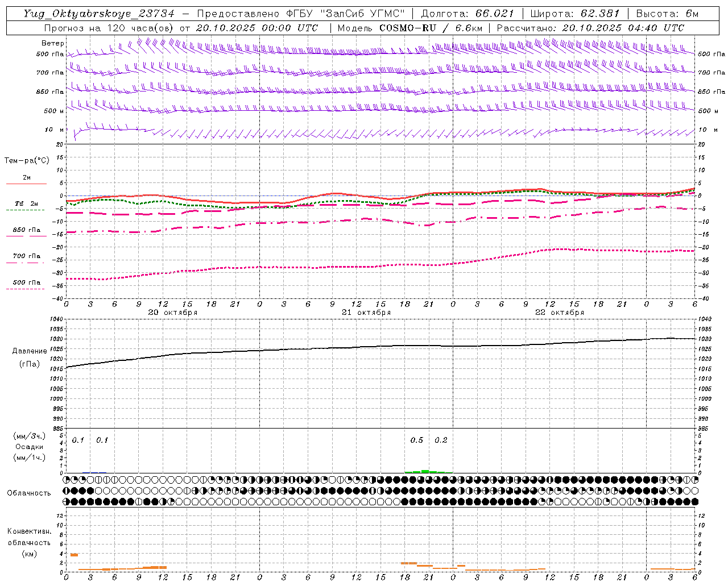Click the Конвективн. convective cloud label

point(30,531)
